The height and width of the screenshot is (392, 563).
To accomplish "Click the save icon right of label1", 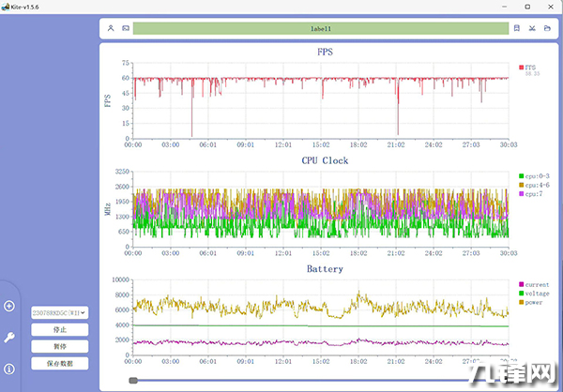I will (517, 29).
